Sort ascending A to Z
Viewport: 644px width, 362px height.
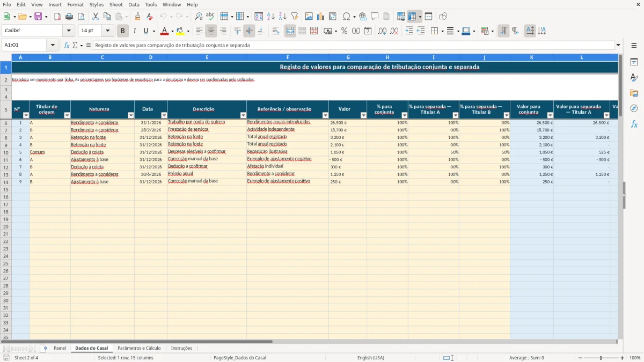pos(271,17)
